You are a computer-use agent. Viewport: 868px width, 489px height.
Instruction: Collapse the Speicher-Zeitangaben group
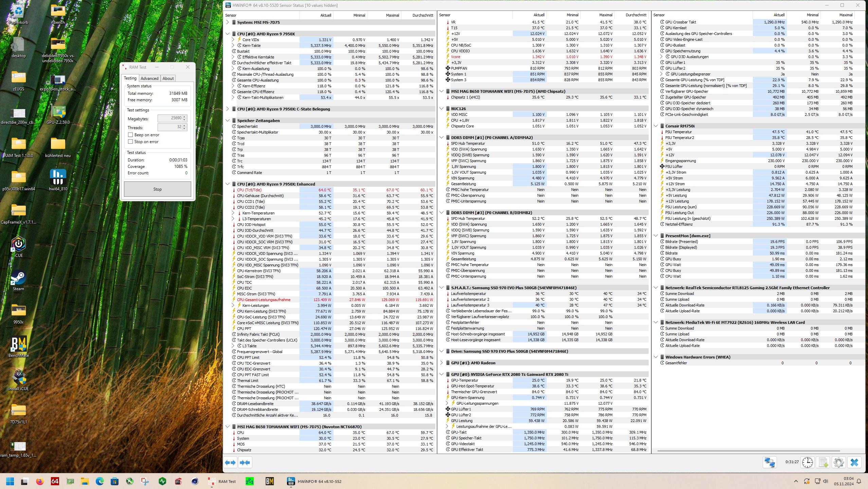(x=228, y=121)
